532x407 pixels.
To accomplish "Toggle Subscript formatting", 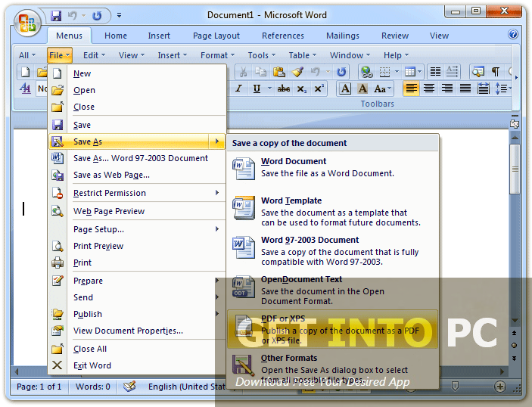I will tap(302, 89).
